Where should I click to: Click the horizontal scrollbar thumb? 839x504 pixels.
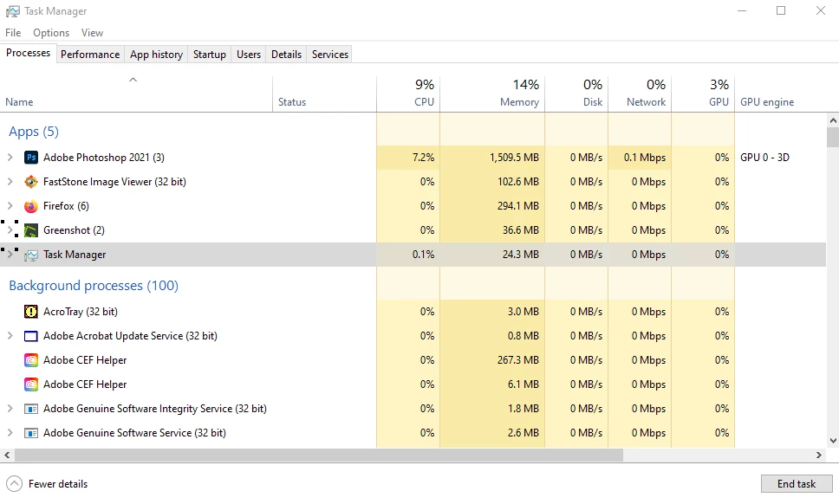point(319,456)
